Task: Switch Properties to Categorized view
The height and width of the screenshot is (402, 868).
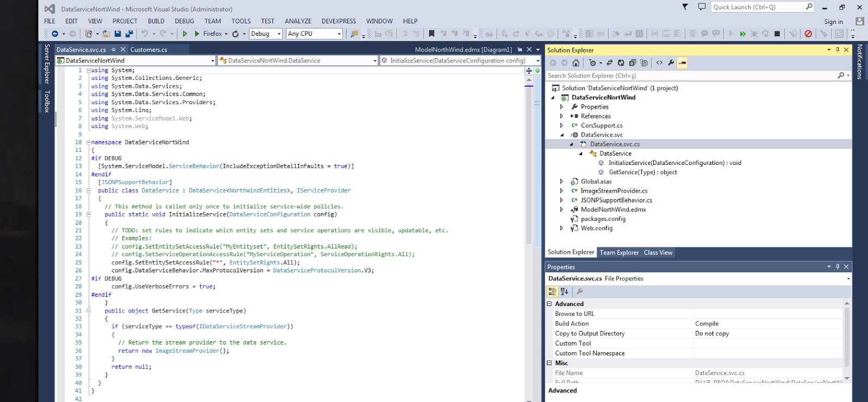Action: coord(552,291)
